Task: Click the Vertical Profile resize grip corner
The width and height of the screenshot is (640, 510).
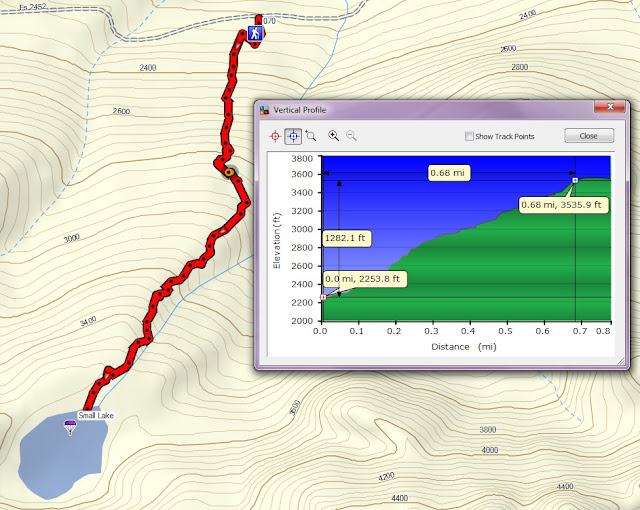Action: (x=621, y=361)
